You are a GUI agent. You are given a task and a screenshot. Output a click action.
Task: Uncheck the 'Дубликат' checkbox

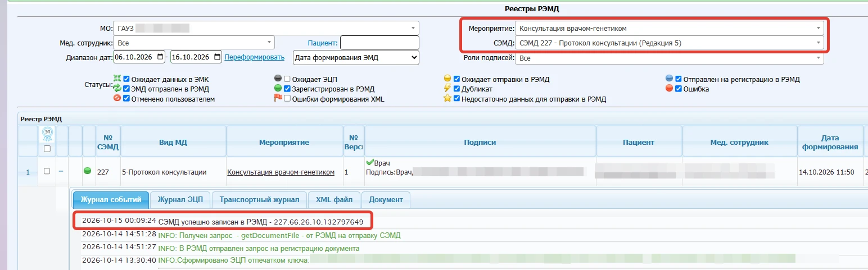click(457, 89)
